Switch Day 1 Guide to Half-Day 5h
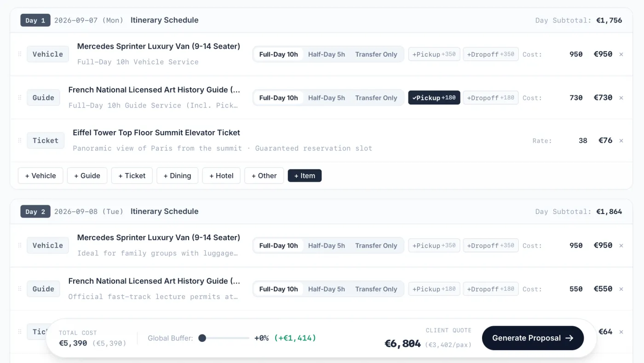 327,98
